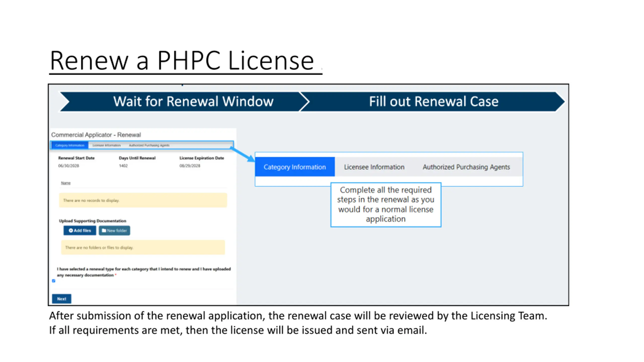Click the Upload Supporting Documentation label
Viewport: 644px width, 362px height.
(x=93, y=221)
